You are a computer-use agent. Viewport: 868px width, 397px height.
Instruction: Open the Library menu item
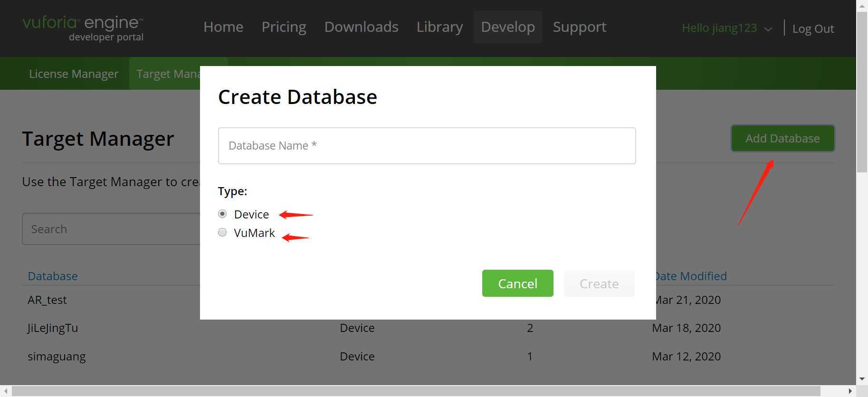coord(439,27)
